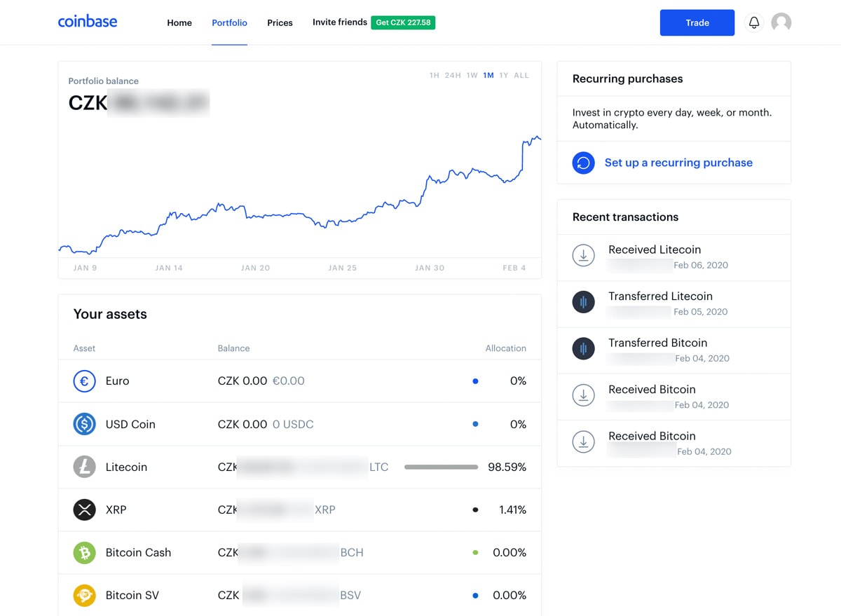This screenshot has height=616, width=841.
Task: Select the 1M chart range
Action: coord(488,76)
